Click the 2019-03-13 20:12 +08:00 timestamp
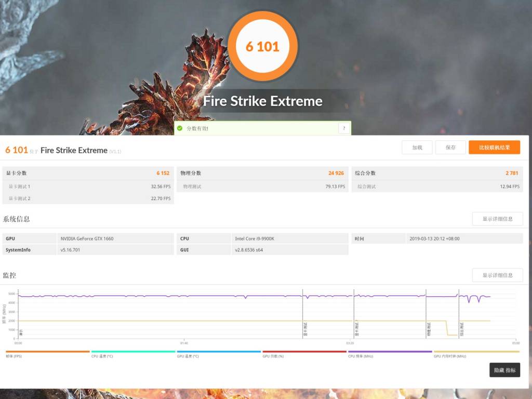This screenshot has height=399, width=532. pyautogui.click(x=434, y=238)
